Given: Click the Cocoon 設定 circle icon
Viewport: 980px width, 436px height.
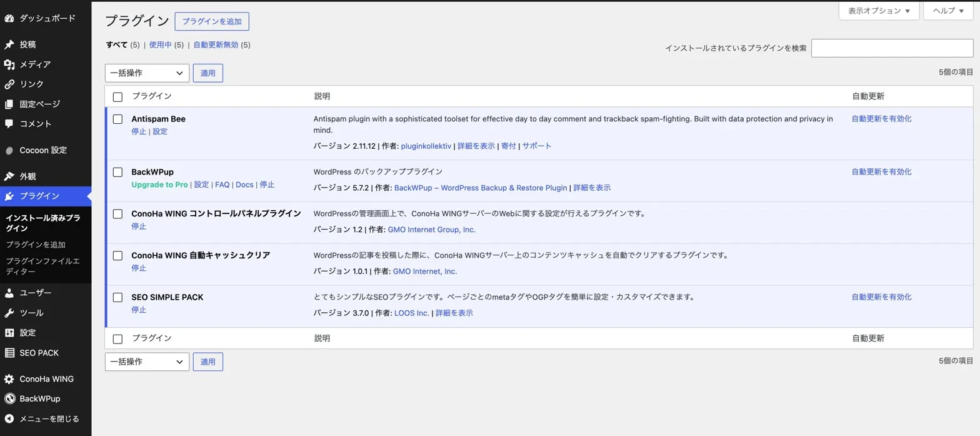Looking at the screenshot, I should coord(9,150).
